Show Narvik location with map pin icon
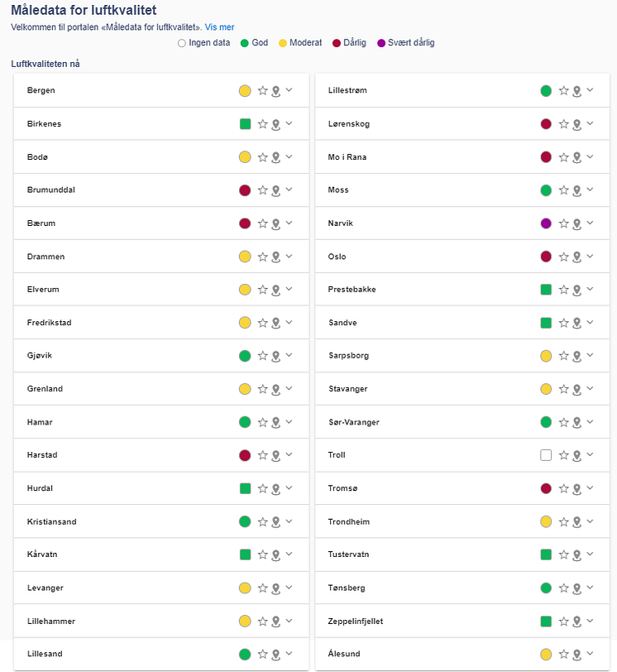 pyautogui.click(x=576, y=223)
